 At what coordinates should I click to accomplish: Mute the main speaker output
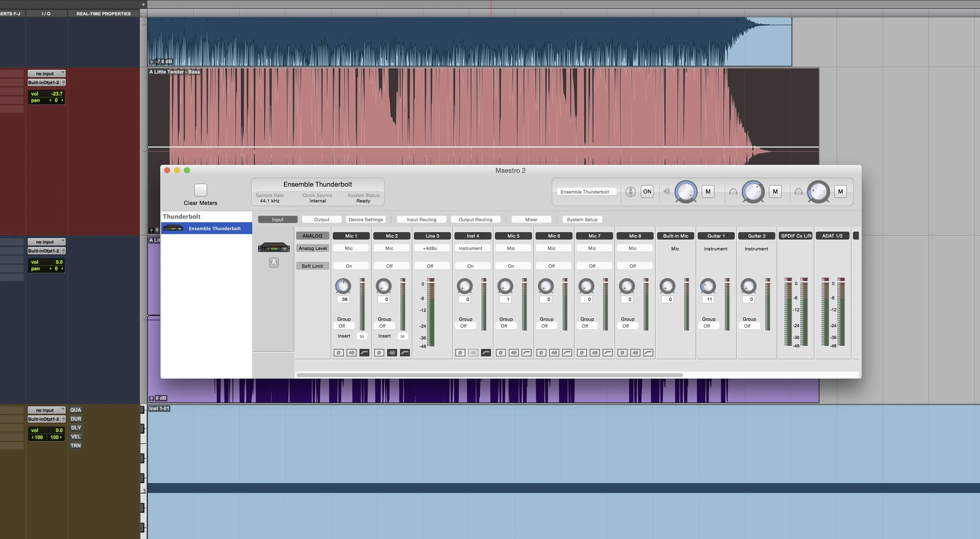pyautogui.click(x=708, y=192)
